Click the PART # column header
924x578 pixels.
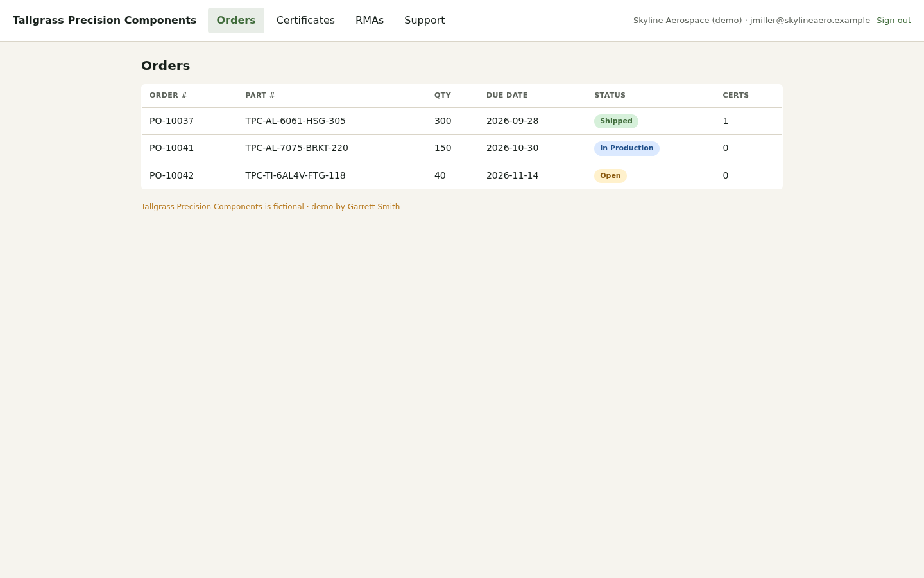[260, 95]
